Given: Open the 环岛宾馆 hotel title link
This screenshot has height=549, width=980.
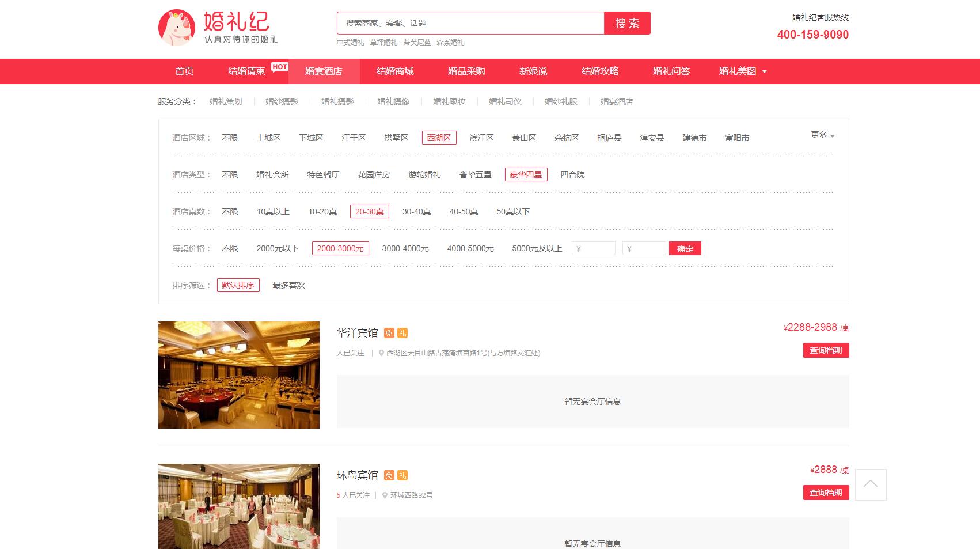Looking at the screenshot, I should pyautogui.click(x=357, y=475).
